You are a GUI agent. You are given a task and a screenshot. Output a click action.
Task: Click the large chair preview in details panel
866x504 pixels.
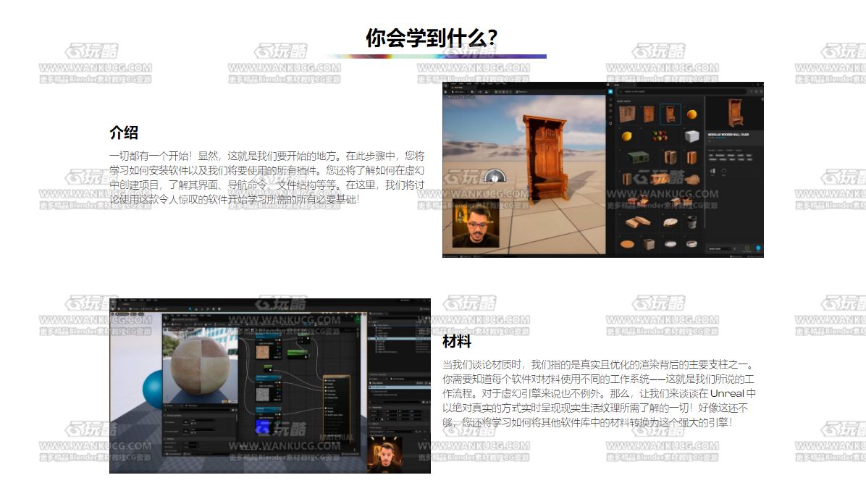coord(734,113)
